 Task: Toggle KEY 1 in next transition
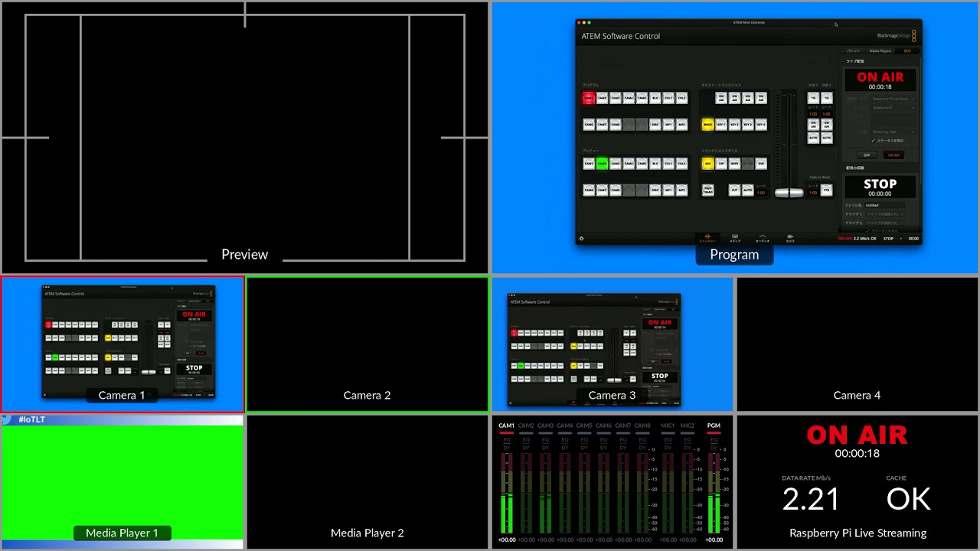point(721,125)
